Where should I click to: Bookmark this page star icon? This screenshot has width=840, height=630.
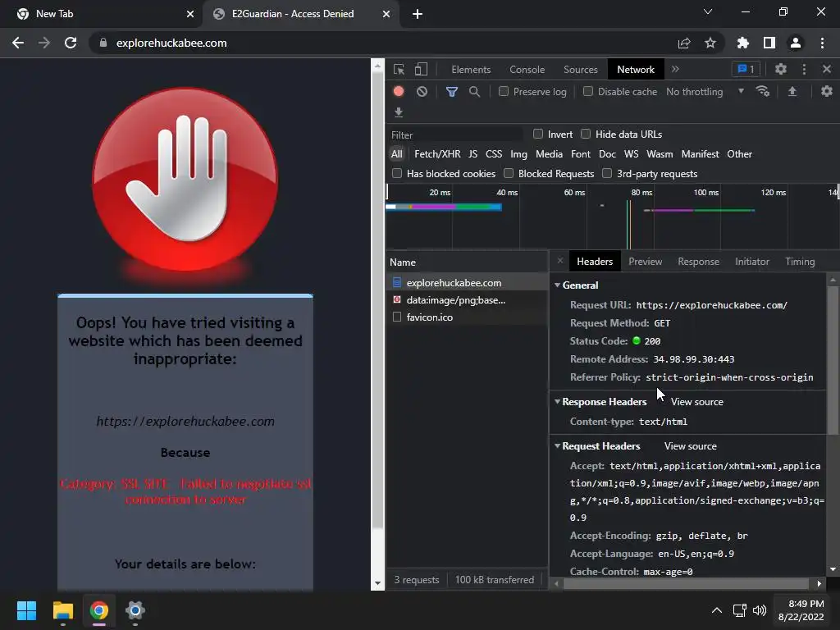pos(710,43)
